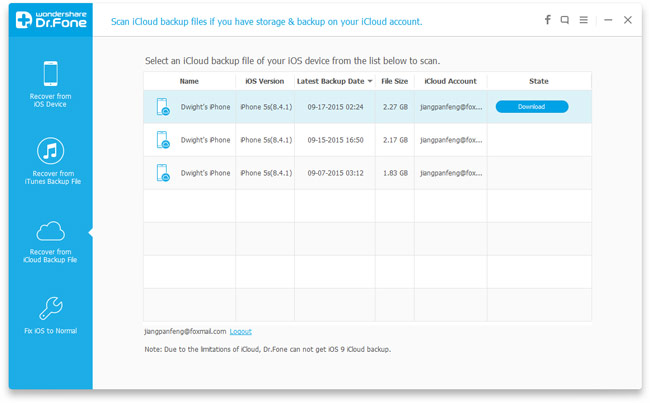650x403 pixels.
Task: Sort by Latest Backup Date arrow
Action: [370, 81]
